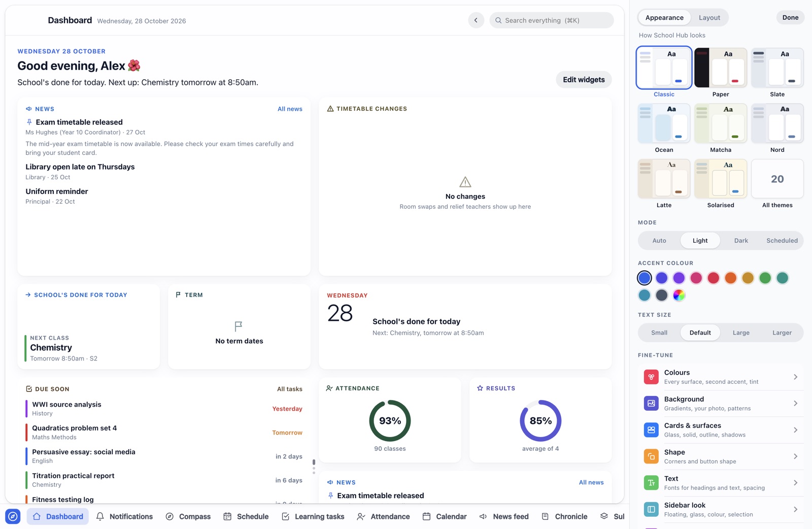This screenshot has height=529, width=812.
Task: Open the News feed page
Action: pos(504,516)
